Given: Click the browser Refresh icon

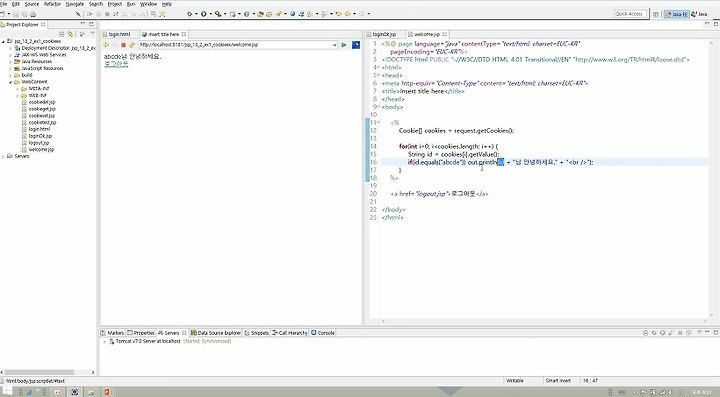Looking at the screenshot, I should click(x=132, y=45).
